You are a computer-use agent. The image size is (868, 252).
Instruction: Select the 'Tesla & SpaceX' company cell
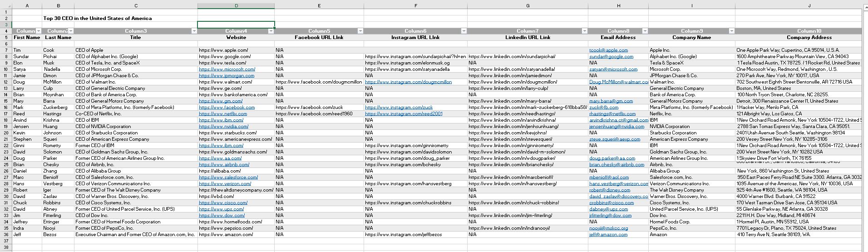(692, 63)
